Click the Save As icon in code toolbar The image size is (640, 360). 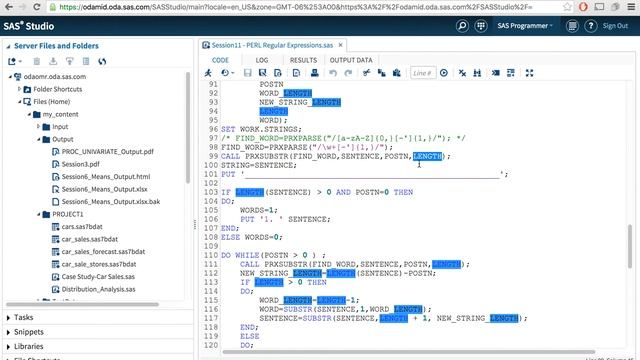[x=262, y=73]
